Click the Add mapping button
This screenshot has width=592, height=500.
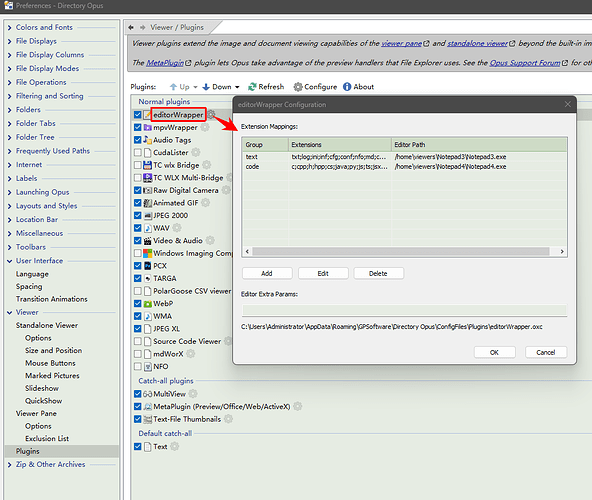click(x=267, y=273)
